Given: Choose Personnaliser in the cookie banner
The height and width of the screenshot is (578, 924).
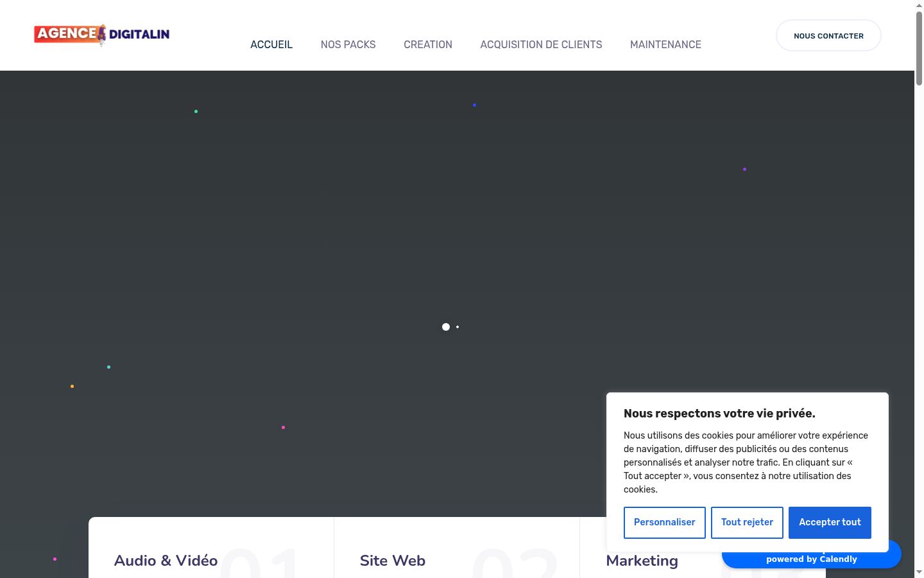Looking at the screenshot, I should pos(664,522).
